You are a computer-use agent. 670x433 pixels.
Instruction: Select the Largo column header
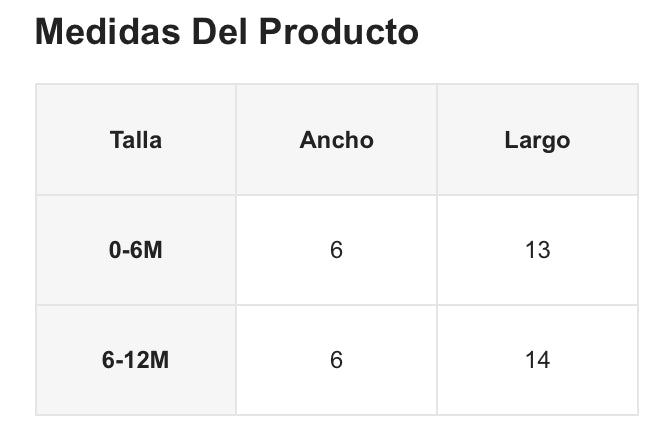[x=537, y=140]
